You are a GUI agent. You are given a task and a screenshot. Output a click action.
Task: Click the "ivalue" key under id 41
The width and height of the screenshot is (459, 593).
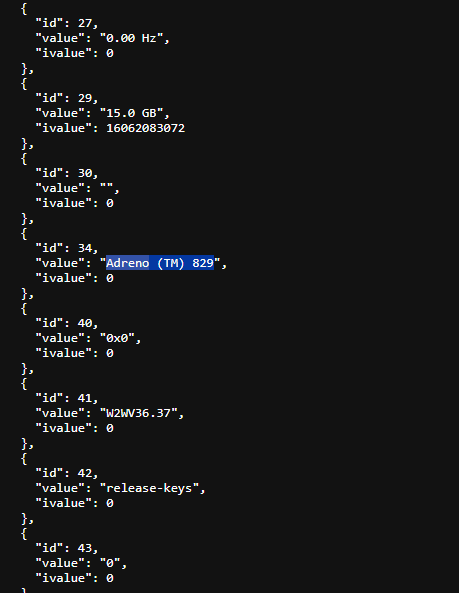[64, 428]
